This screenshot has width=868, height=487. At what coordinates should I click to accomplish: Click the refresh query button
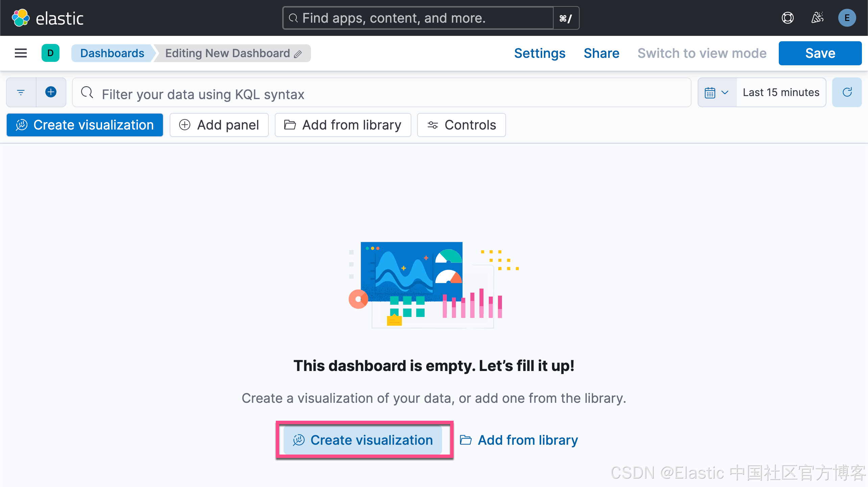(847, 92)
